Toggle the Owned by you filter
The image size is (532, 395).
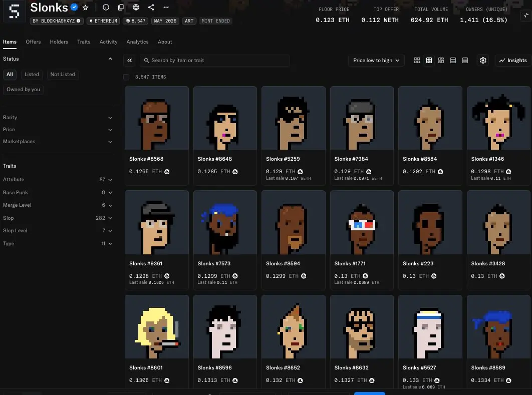click(23, 90)
